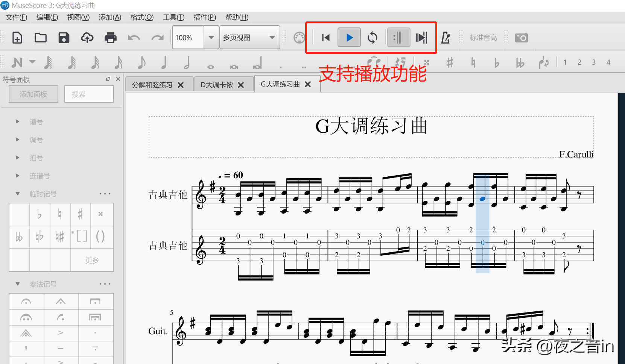Print the score
Image resolution: width=625 pixels, height=364 pixels.
tap(111, 38)
